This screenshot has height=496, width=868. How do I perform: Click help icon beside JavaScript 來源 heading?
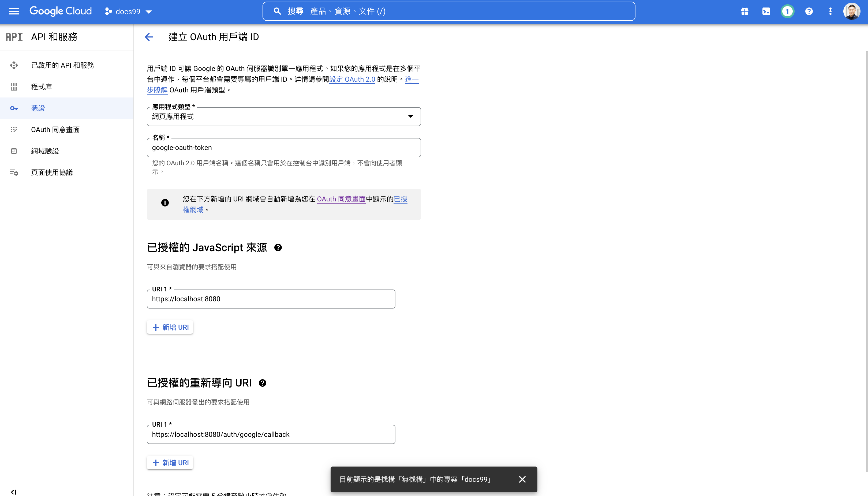pyautogui.click(x=278, y=248)
